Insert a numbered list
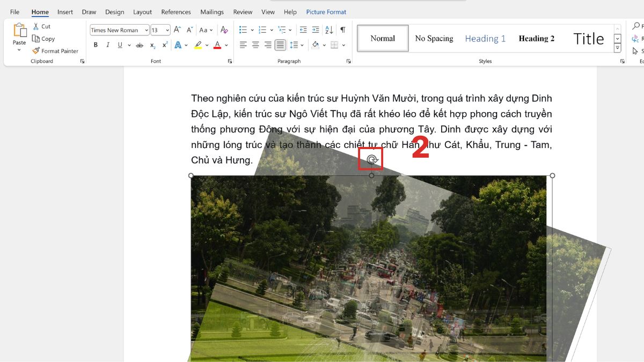This screenshot has width=644, height=362. (262, 30)
